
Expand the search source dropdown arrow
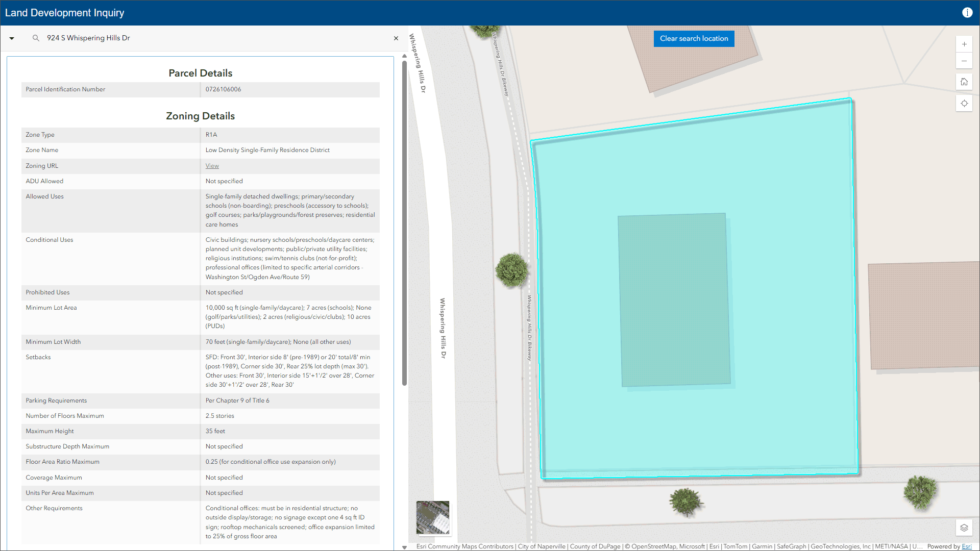(12, 38)
